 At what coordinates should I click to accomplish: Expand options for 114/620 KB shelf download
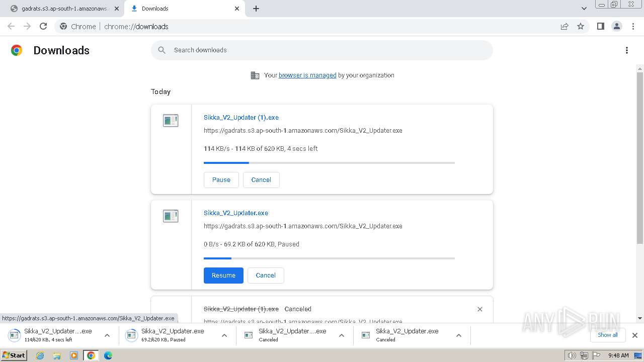click(107, 335)
